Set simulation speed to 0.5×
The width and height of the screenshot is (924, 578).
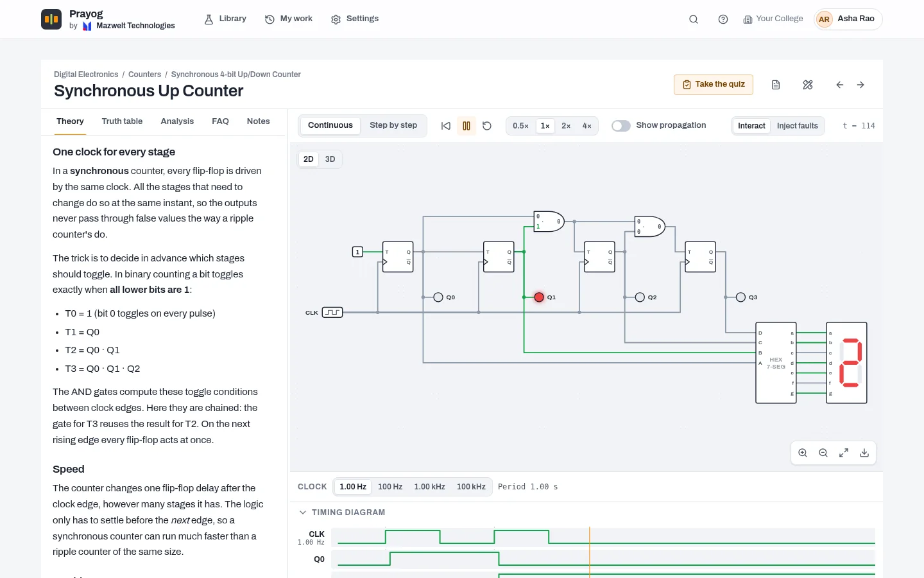tap(520, 126)
